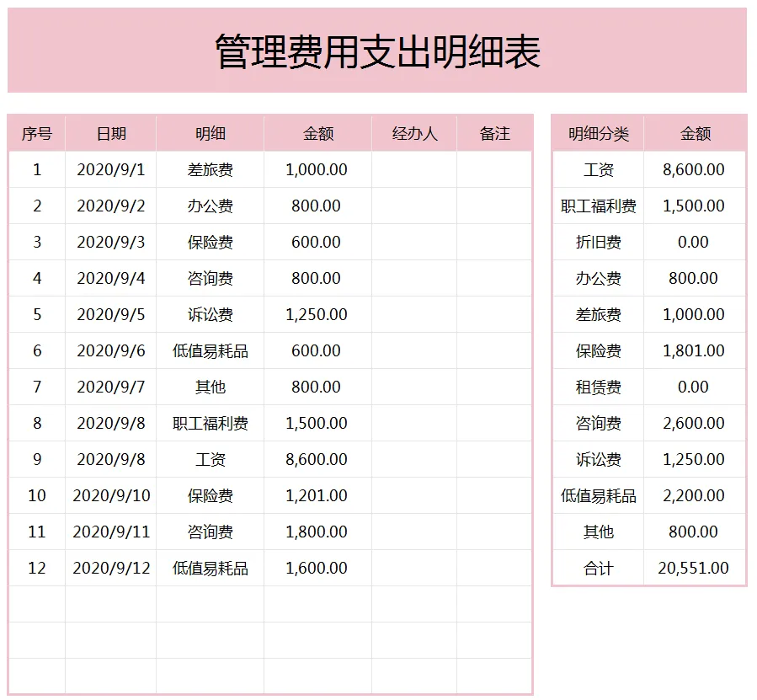The width and height of the screenshot is (757, 700).
Task: Select the date cell 2020/9/10
Action: point(111,495)
